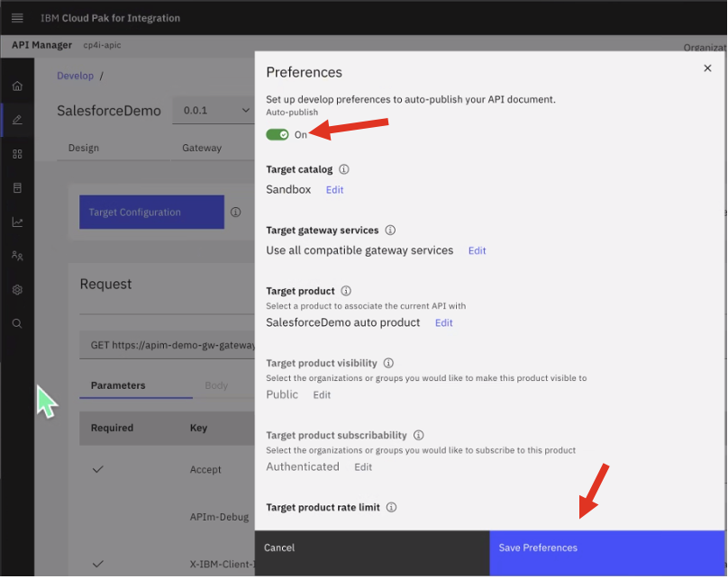The image size is (728, 579).
Task: Close the Preferences panel with X
Action: click(x=706, y=68)
